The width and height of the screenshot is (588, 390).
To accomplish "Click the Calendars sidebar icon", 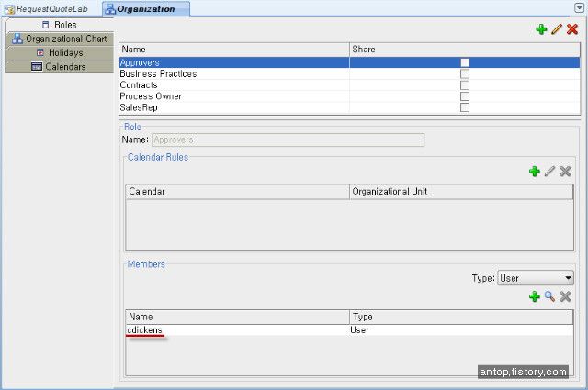I will 37,66.
